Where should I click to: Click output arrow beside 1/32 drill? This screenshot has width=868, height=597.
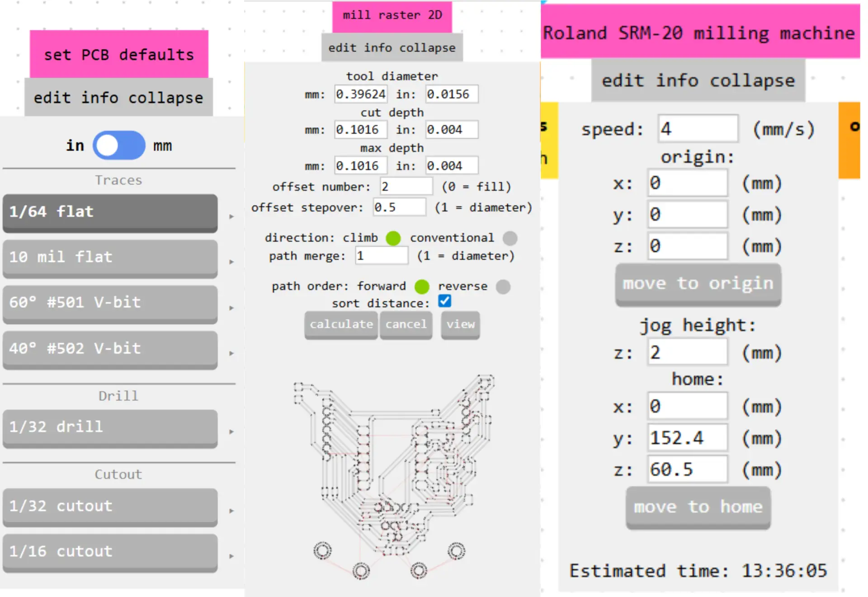(231, 432)
